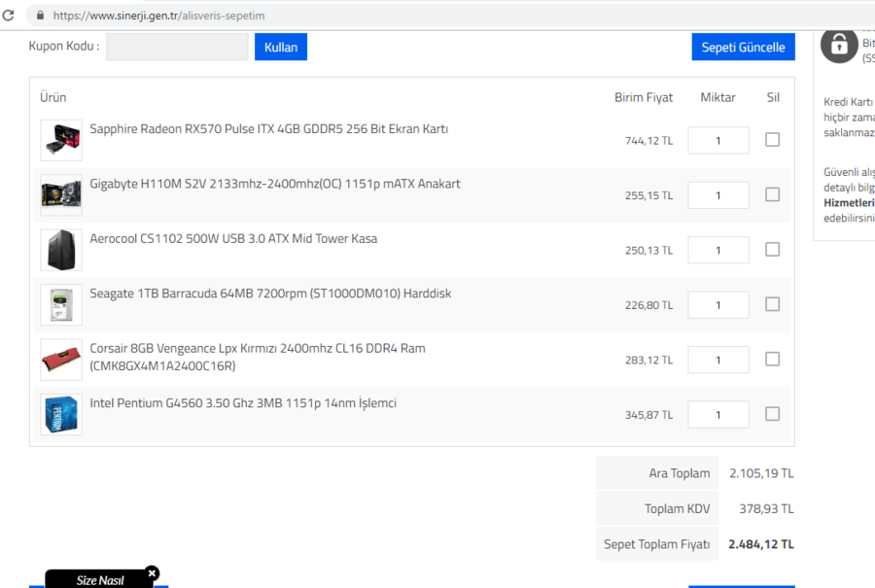Focus the Kupon Kodu input field

click(178, 47)
